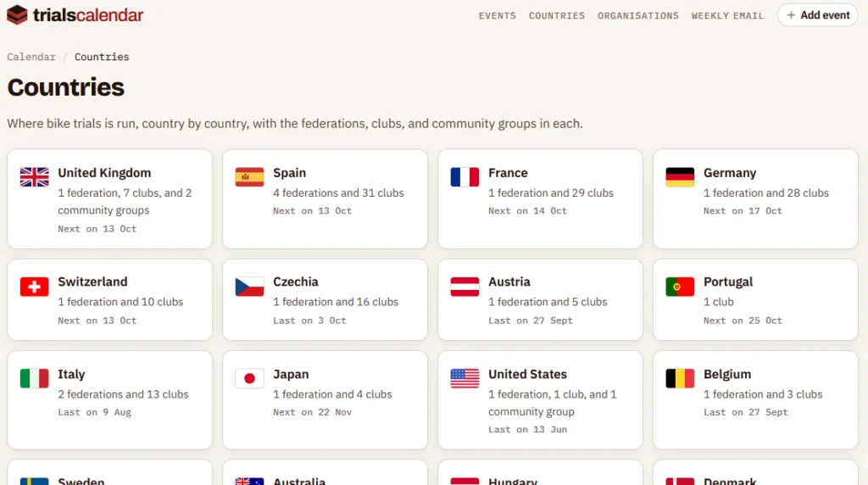Click the United States flag icon
The image size is (868, 485).
(x=465, y=379)
